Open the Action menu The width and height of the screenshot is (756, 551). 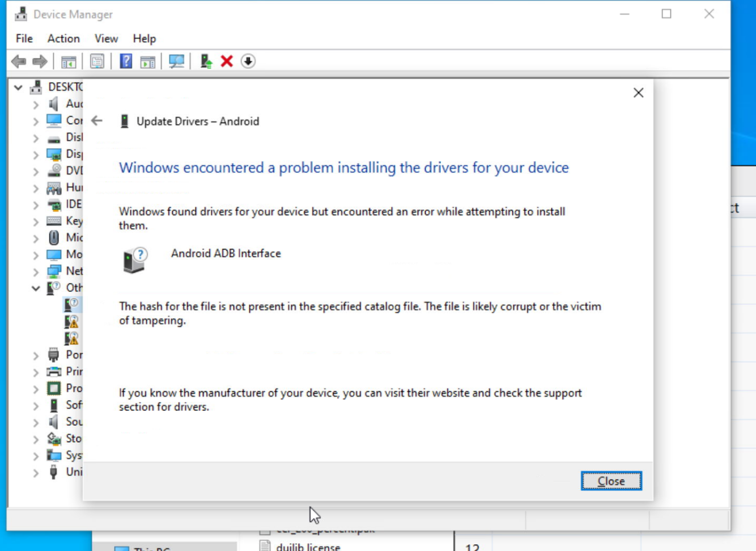click(63, 39)
